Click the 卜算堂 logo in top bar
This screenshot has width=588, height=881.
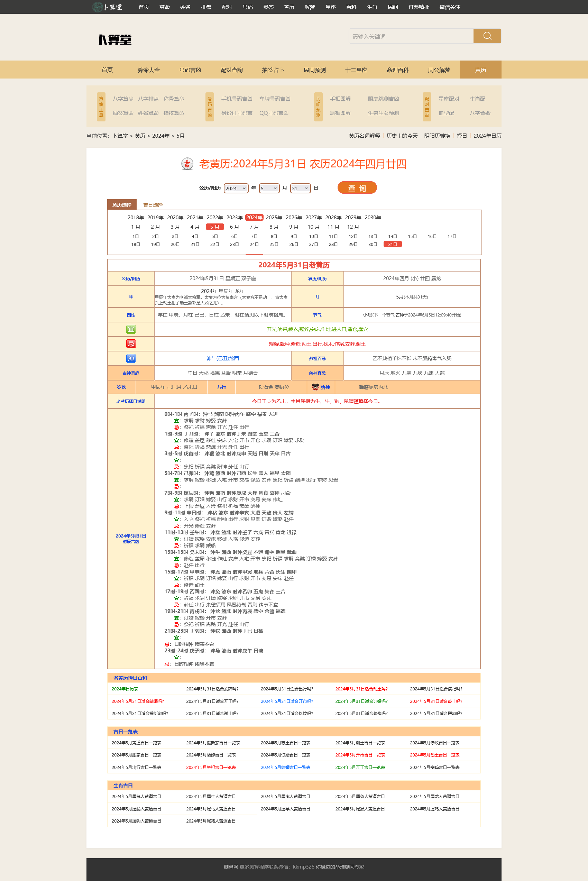click(108, 7)
